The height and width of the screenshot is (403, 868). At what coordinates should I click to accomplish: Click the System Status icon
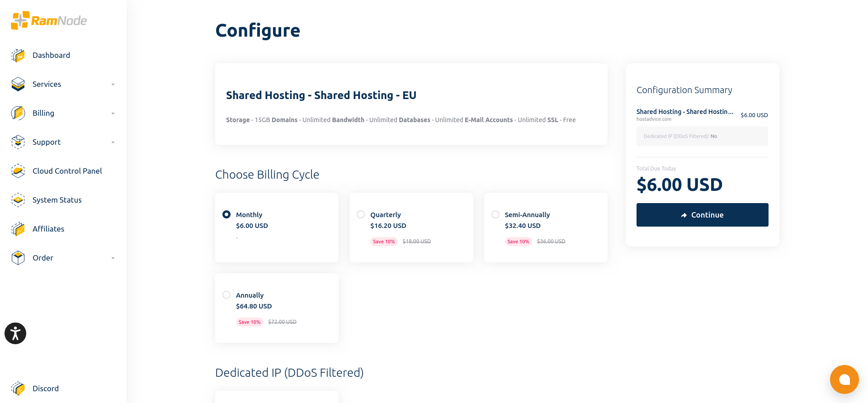[x=18, y=200]
